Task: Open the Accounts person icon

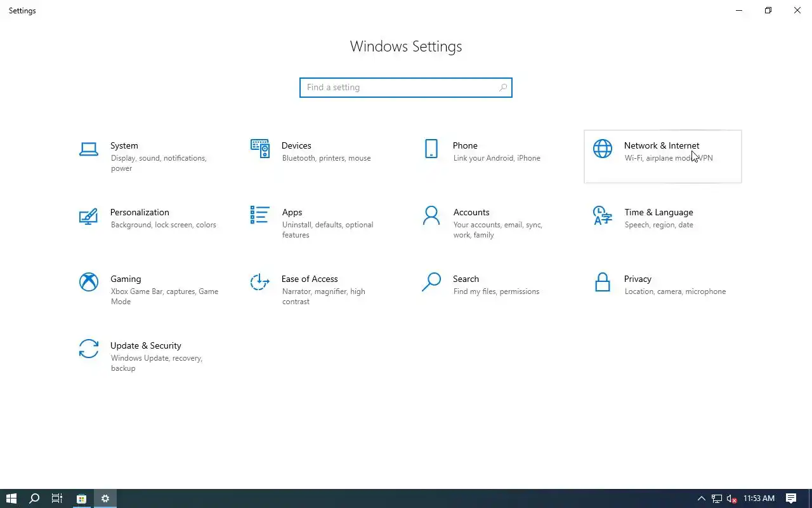Action: (431, 216)
